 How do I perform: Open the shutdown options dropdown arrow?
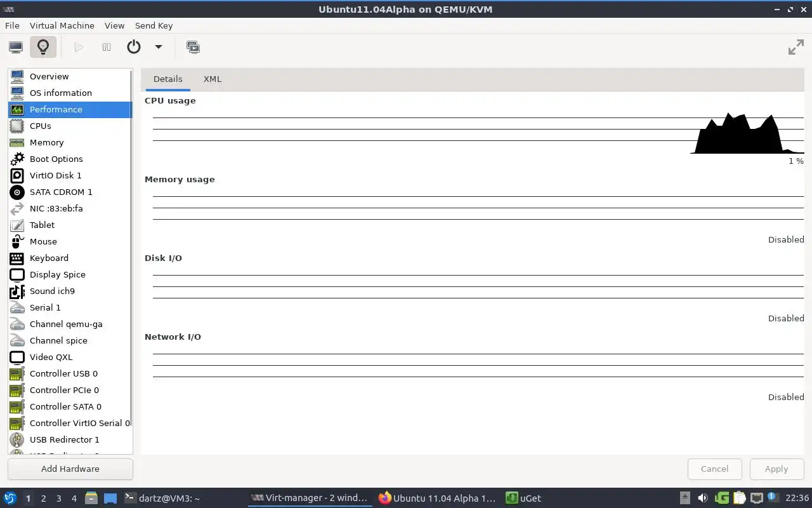159,47
